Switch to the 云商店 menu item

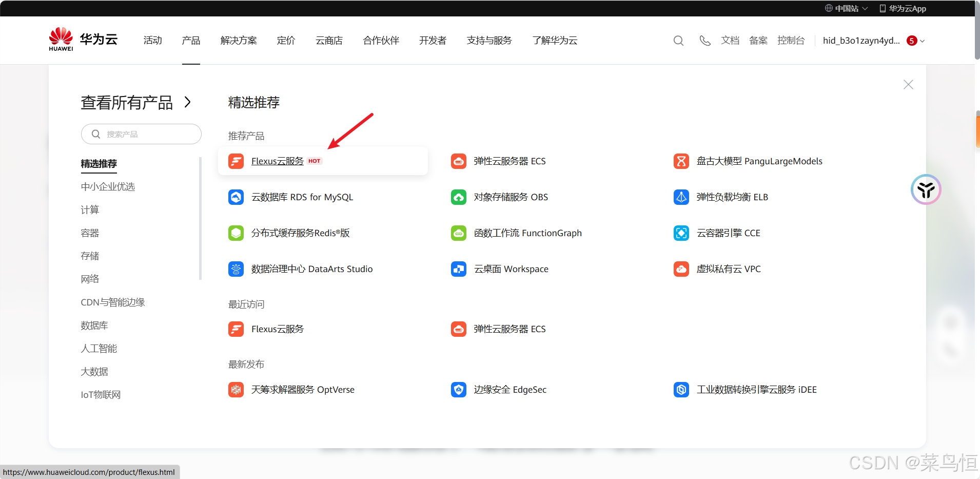(329, 40)
